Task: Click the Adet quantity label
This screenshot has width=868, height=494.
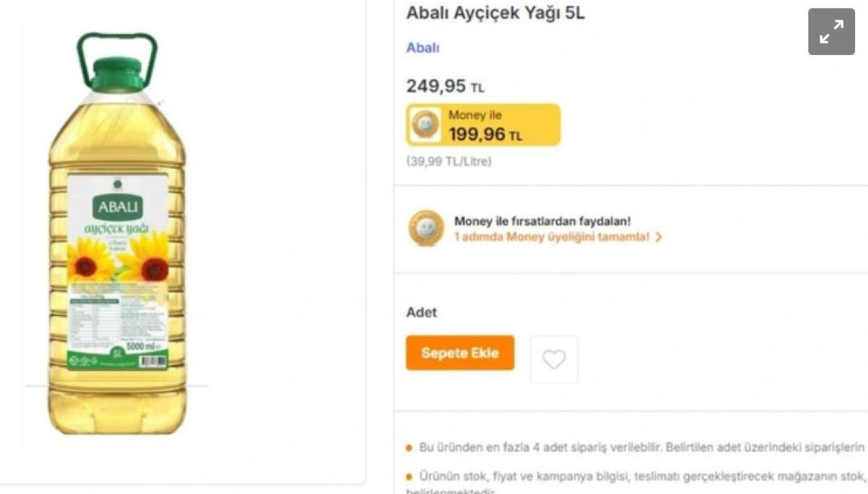Action: click(422, 312)
